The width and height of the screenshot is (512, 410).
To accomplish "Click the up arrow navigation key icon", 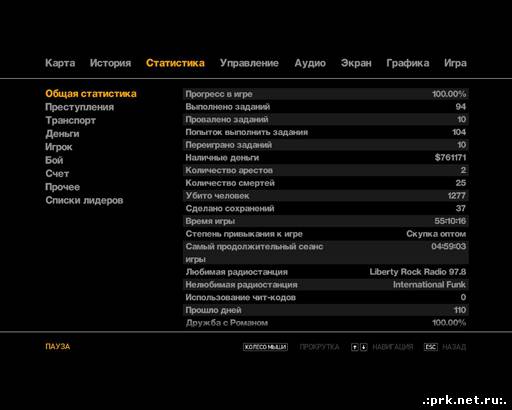I will [355, 347].
